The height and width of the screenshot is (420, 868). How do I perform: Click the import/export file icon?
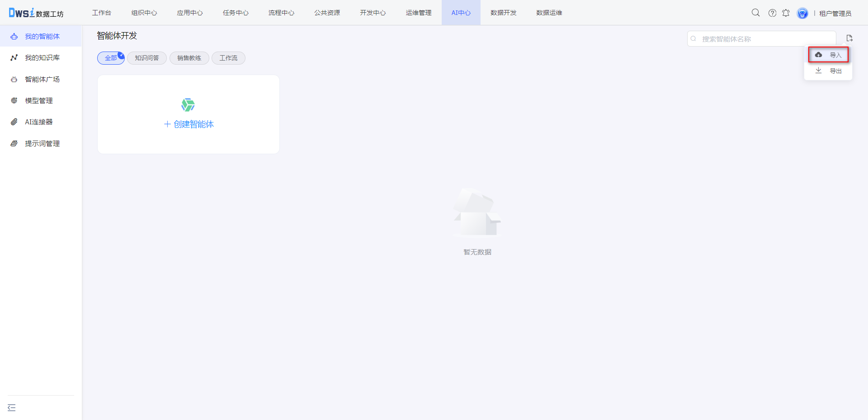point(849,38)
